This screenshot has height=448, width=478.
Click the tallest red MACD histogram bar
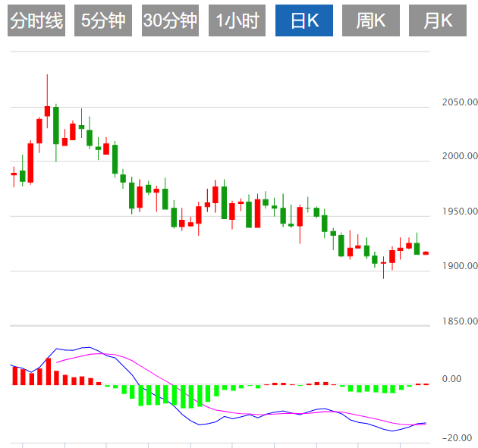49,371
